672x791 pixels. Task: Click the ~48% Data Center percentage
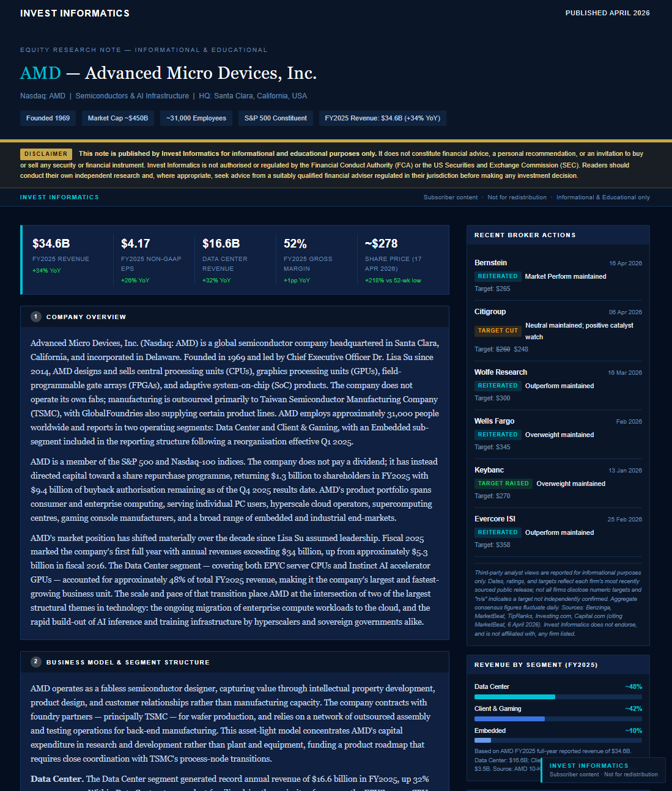pos(633,687)
